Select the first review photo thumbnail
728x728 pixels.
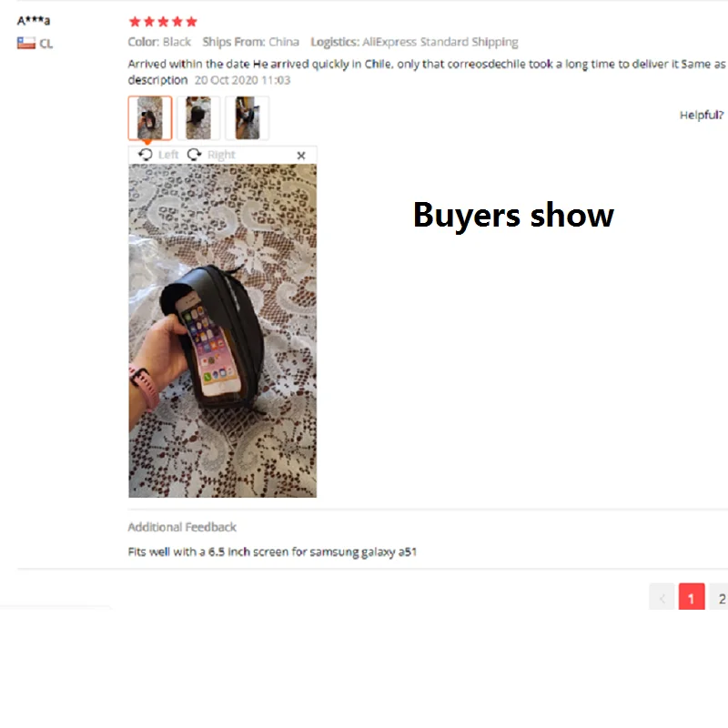point(150,118)
